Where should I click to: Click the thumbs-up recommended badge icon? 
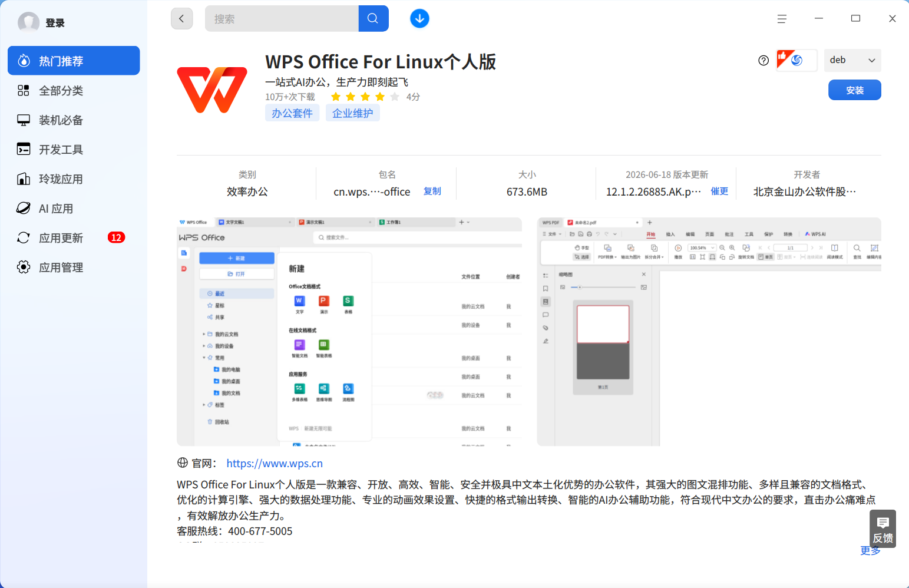[x=796, y=60]
